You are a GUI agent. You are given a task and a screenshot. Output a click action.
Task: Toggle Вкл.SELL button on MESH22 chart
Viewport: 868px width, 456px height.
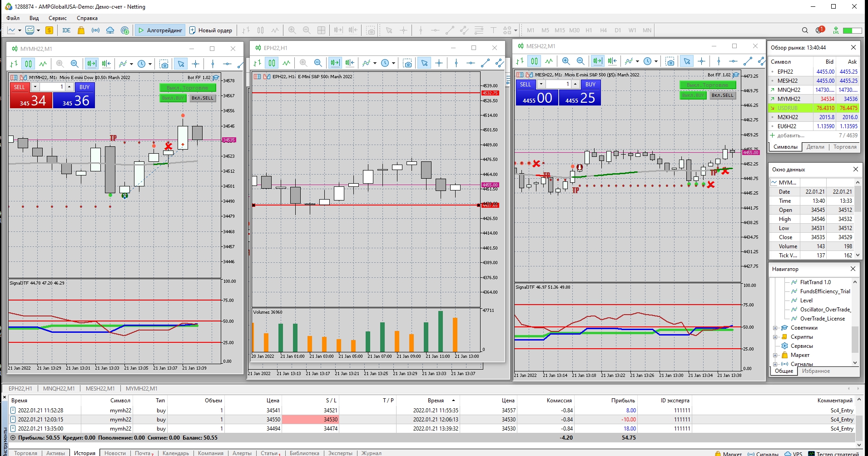point(722,95)
